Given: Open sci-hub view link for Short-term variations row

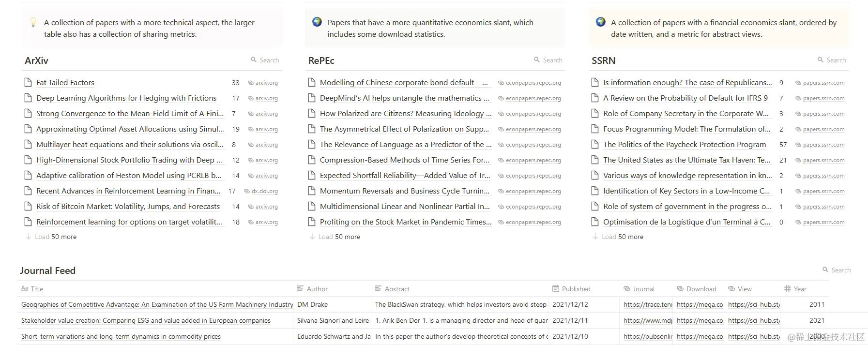Looking at the screenshot, I should pyautogui.click(x=754, y=336).
